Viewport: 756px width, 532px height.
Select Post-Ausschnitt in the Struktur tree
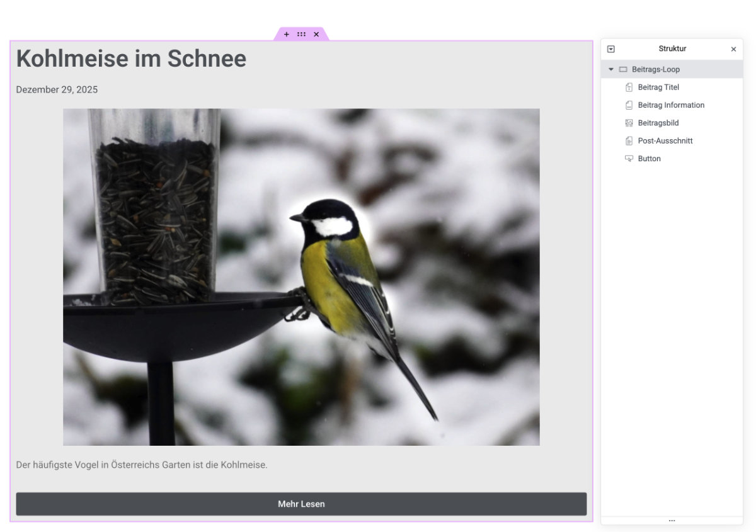pyautogui.click(x=665, y=141)
